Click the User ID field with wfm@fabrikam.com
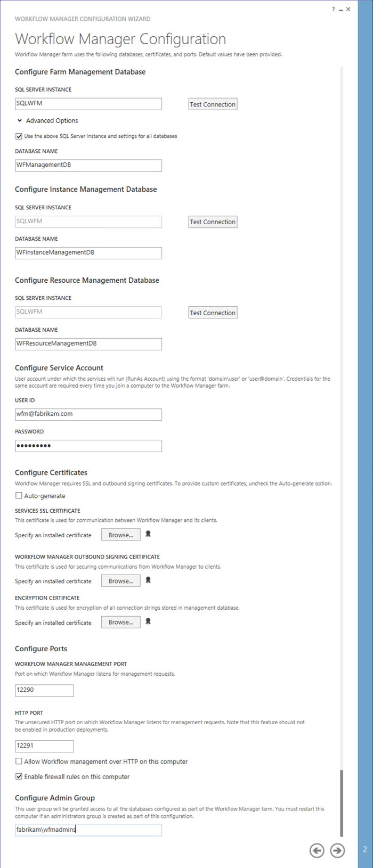Screen dimensions: 373x868 (x=88, y=414)
